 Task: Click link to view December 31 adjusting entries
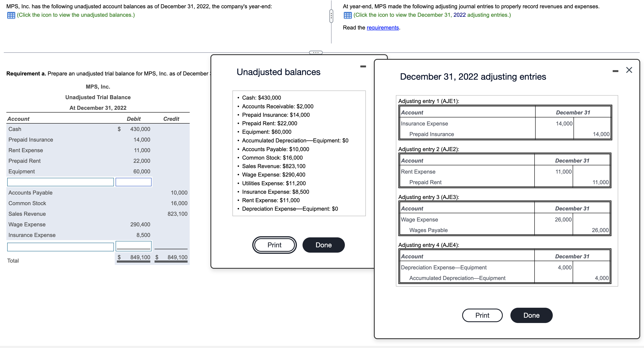432,15
